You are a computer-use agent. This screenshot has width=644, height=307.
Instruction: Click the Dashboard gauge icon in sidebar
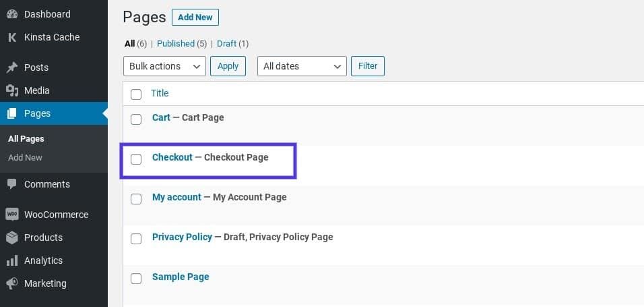click(x=12, y=14)
